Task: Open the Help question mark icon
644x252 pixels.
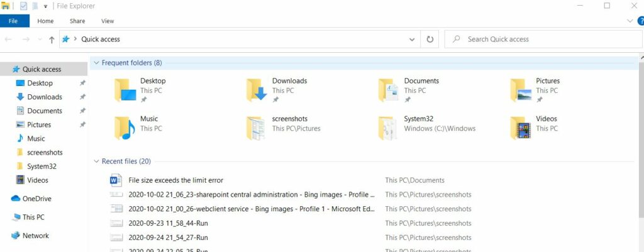Action: coord(640,21)
